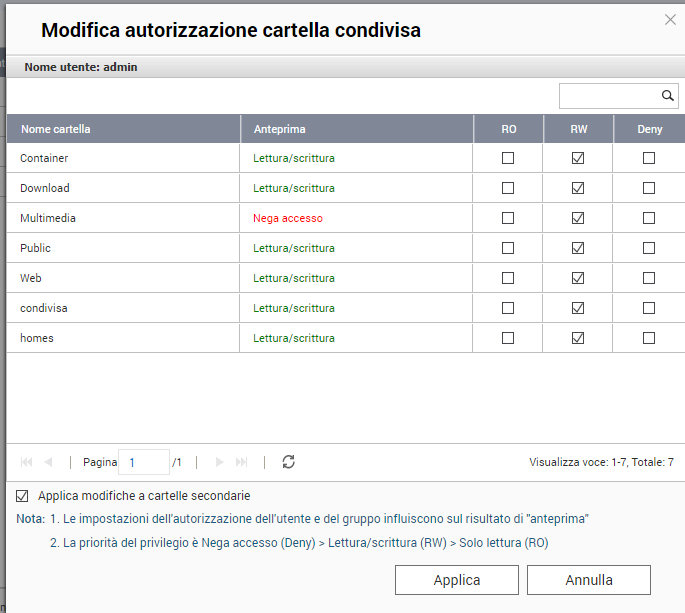The height and width of the screenshot is (613, 685).
Task: Click the Pagina number field
Action: click(143, 462)
